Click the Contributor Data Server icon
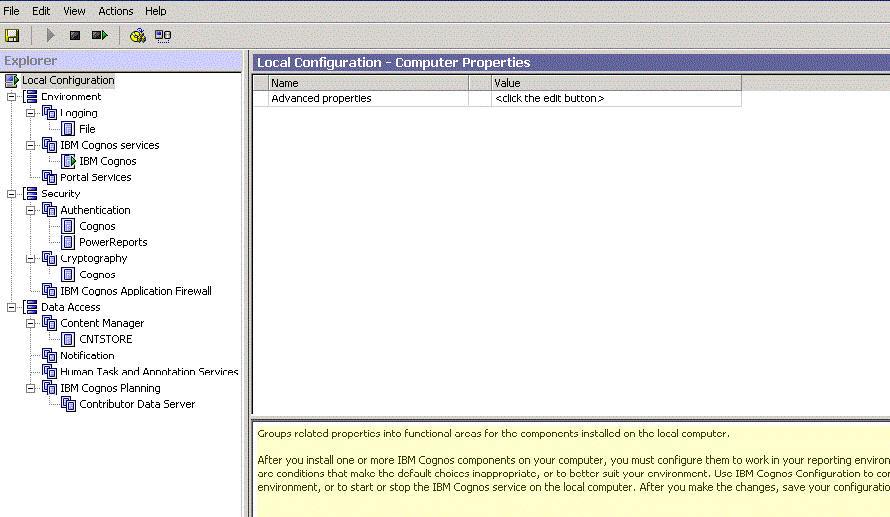Viewport: 890px width, 517px height. tap(69, 404)
